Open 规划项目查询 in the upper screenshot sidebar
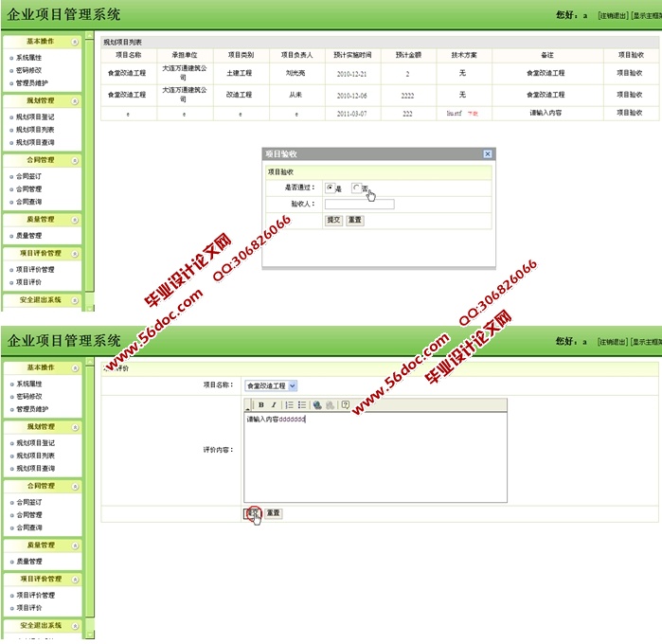The width and height of the screenshot is (662, 644). coord(35,142)
